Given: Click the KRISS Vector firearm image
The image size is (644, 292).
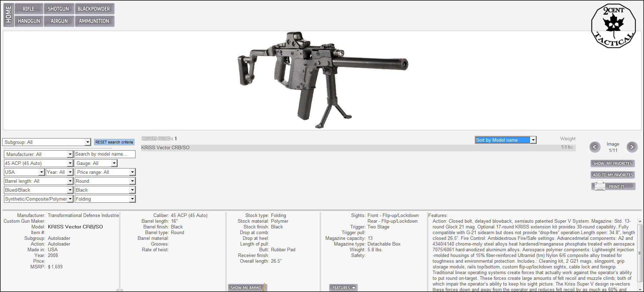Looking at the screenshot, I should click(x=323, y=80).
